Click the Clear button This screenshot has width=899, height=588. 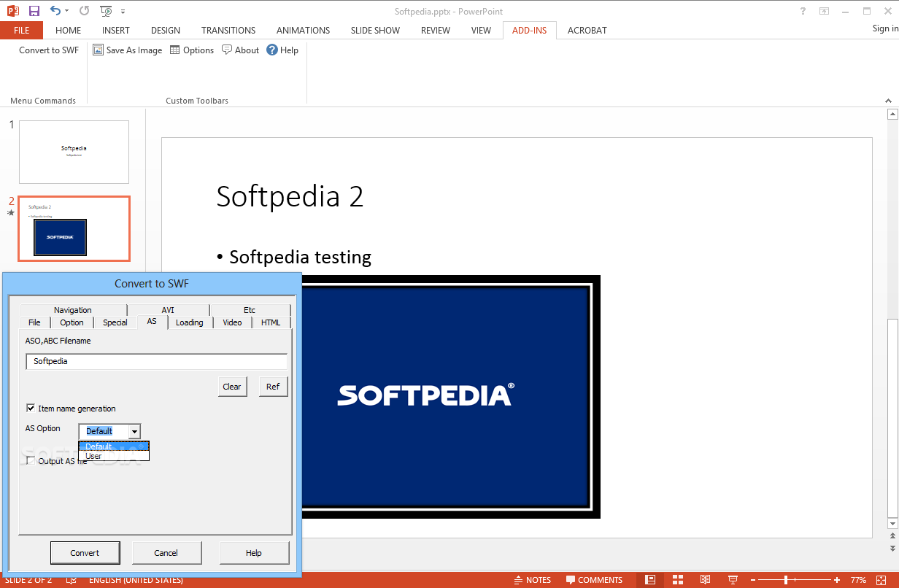pyautogui.click(x=232, y=387)
